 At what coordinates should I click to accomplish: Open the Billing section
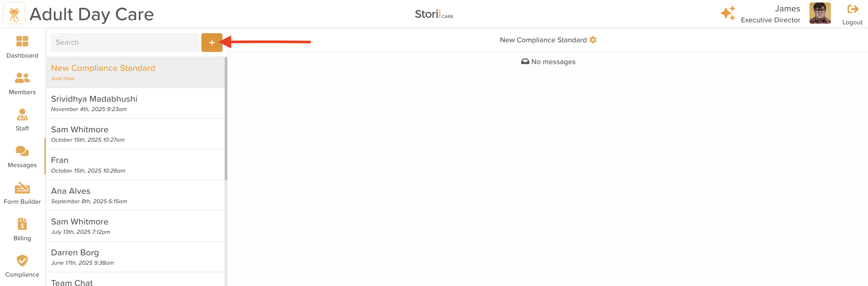click(x=22, y=224)
